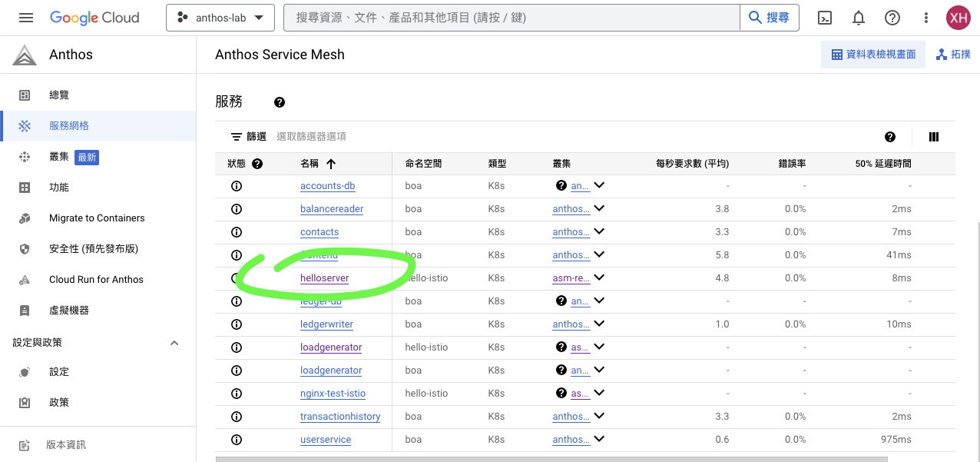Image resolution: width=980 pixels, height=462 pixels.
Task: Open the transactionhistory service link
Action: tap(340, 417)
